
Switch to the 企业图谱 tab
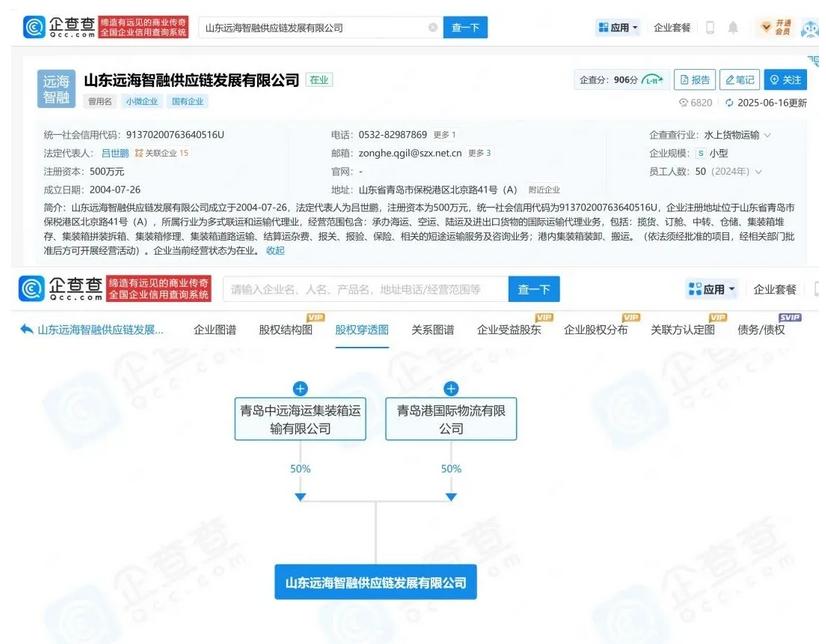[x=215, y=330]
